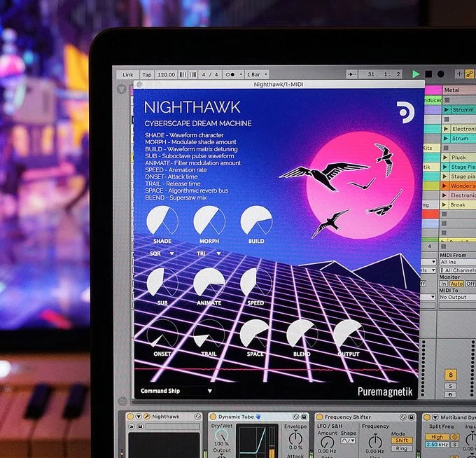Image resolution: width=476 pixels, height=458 pixels.
Task: Launch the Strum clip
Action: coord(446,139)
